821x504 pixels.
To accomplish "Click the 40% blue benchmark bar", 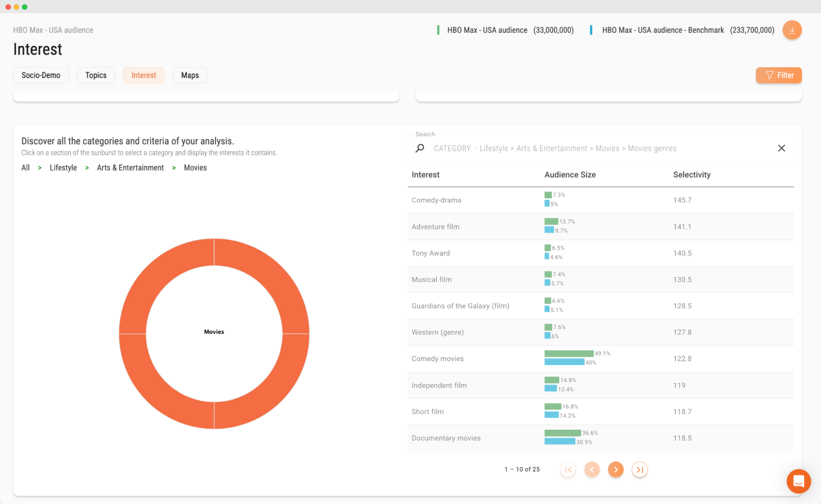I will 564,362.
